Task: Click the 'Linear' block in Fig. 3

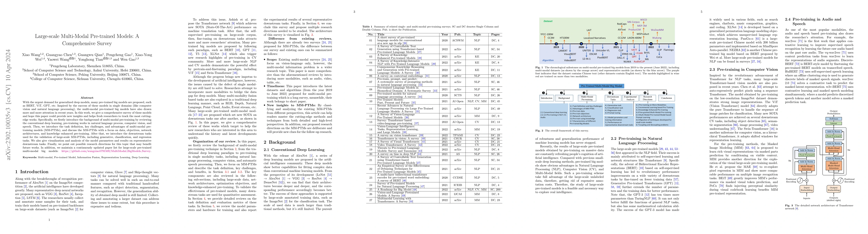Action: (x=834, y=123)
